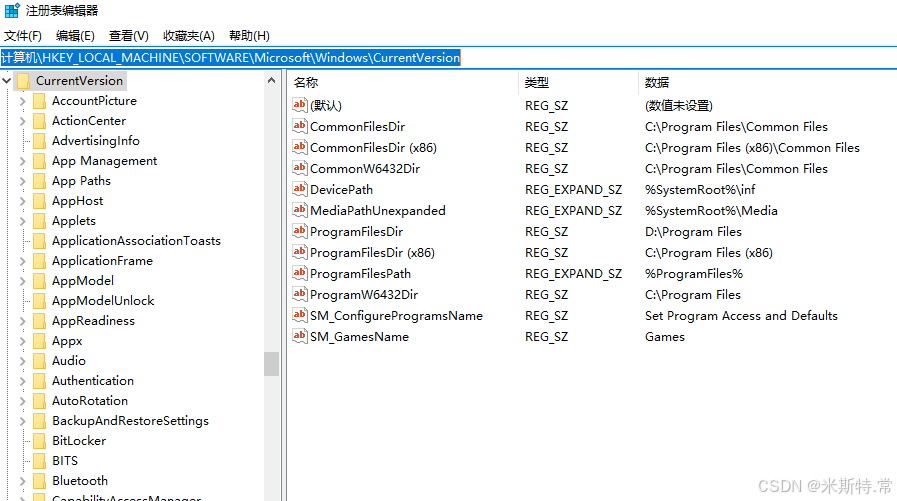Image resolution: width=897 pixels, height=501 pixels.
Task: Click the ProgramFilesPath value icon
Action: (300, 273)
